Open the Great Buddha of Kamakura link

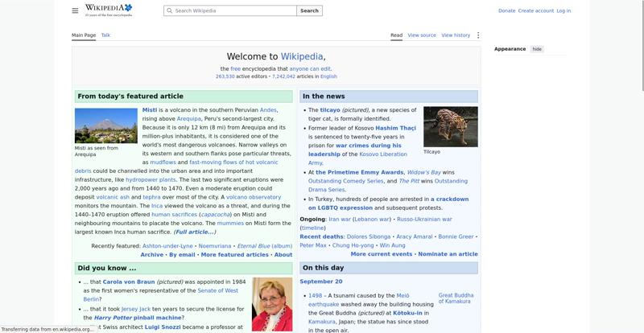456,298
